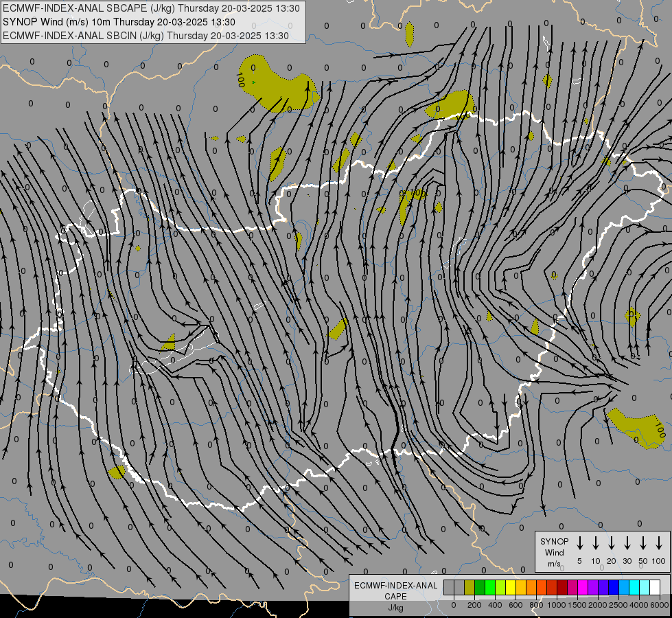Select the dark red CAPE legend swatch

tap(562, 587)
